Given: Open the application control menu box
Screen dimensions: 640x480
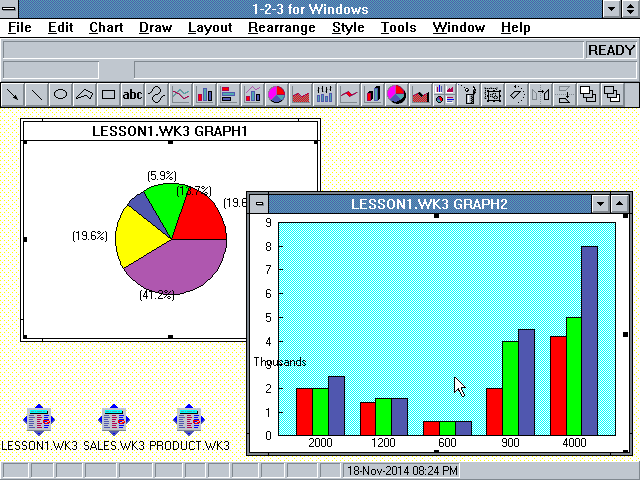Looking at the screenshot, I should click(11, 9).
